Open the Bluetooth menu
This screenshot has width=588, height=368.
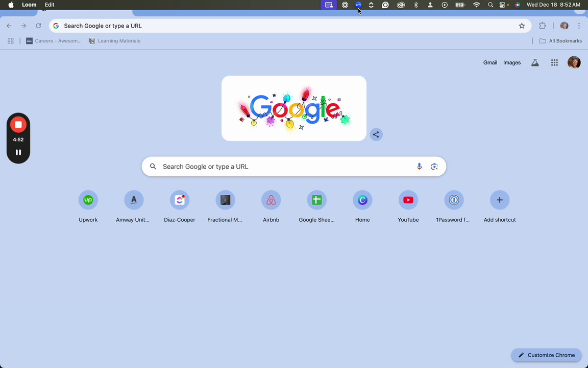(x=416, y=5)
